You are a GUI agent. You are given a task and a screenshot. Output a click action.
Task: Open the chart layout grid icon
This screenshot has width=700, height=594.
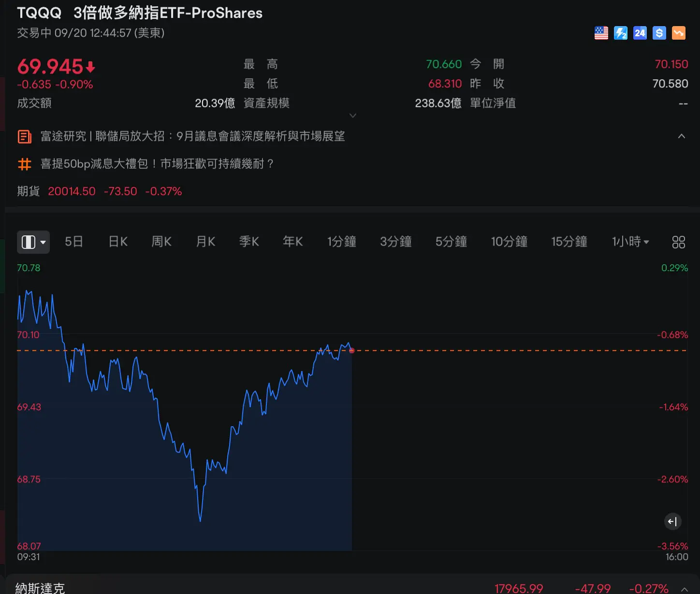click(x=678, y=242)
